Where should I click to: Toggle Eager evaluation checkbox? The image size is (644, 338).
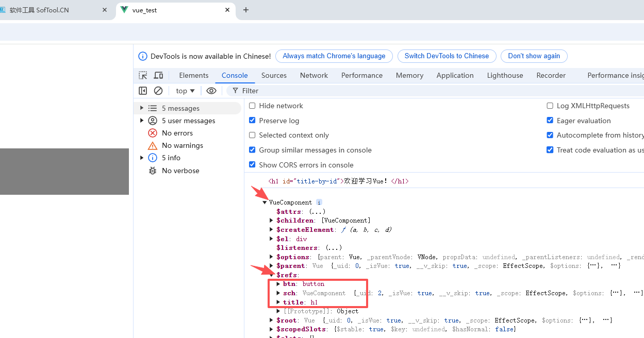tap(550, 121)
